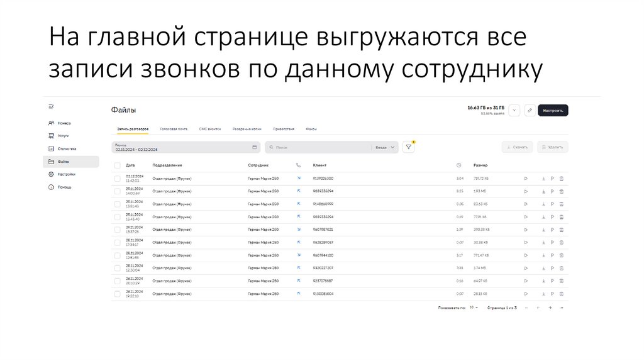Viewport: 644px width, 361px height.
Task: Flag the 77.91 КБ recording
Action: (x=552, y=217)
